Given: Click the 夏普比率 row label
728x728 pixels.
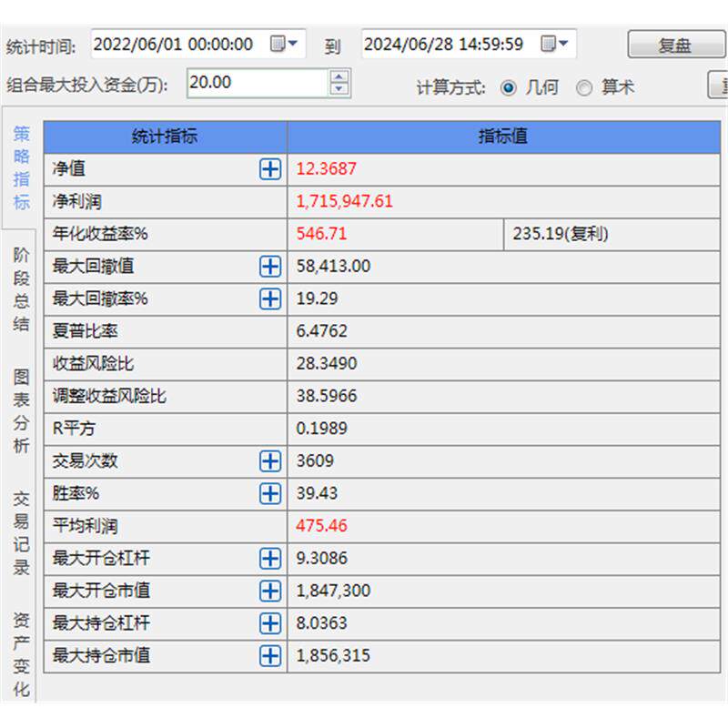Looking at the screenshot, I should [85, 331].
